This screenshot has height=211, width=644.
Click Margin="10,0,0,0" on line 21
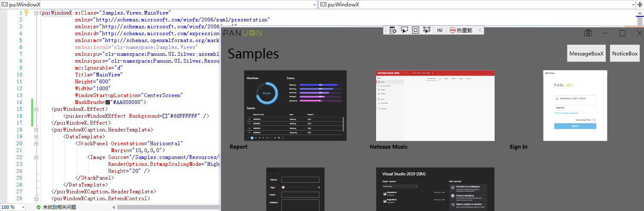[138, 150]
